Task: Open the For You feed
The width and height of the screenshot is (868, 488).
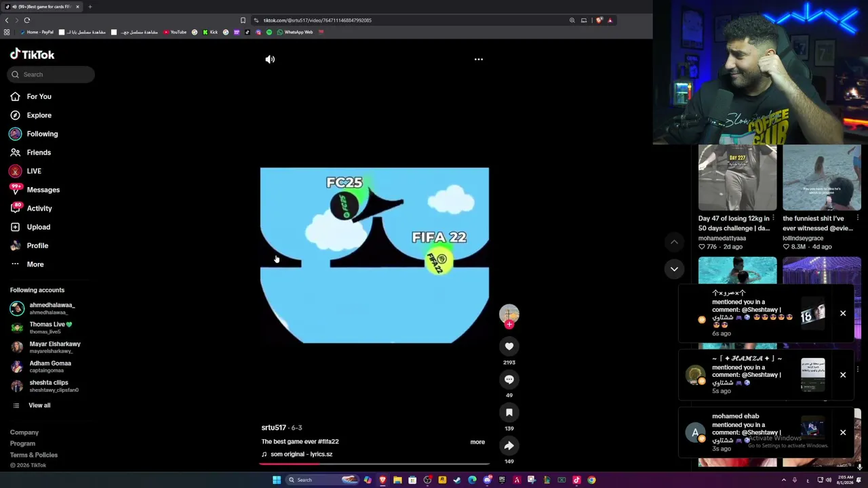Action: click(31, 96)
